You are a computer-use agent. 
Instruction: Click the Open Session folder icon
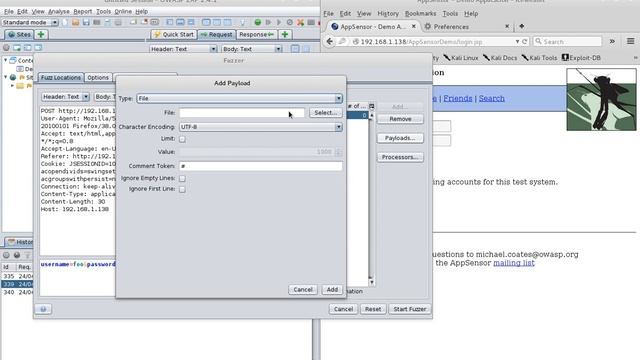(x=76, y=22)
